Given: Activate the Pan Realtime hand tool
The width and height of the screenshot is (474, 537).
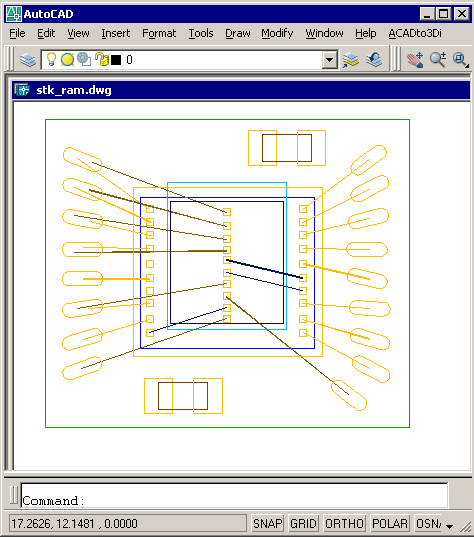Looking at the screenshot, I should click(415, 60).
